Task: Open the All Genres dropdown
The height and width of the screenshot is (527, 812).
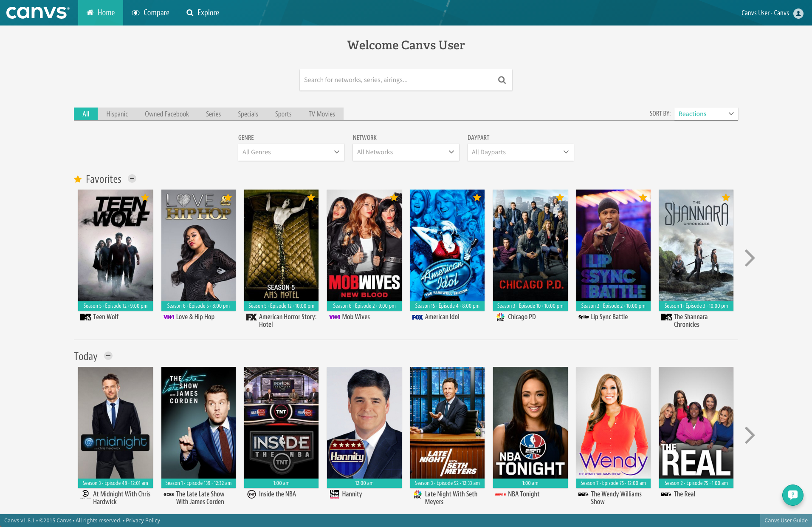Action: click(291, 152)
